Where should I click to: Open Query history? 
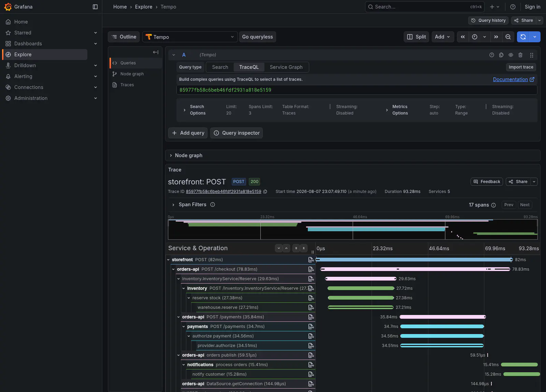point(488,20)
